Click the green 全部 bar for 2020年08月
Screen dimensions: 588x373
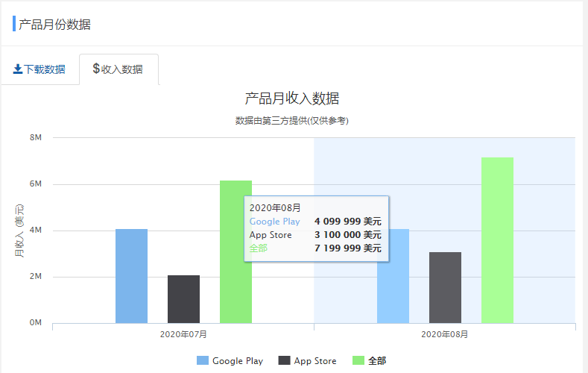click(497, 240)
